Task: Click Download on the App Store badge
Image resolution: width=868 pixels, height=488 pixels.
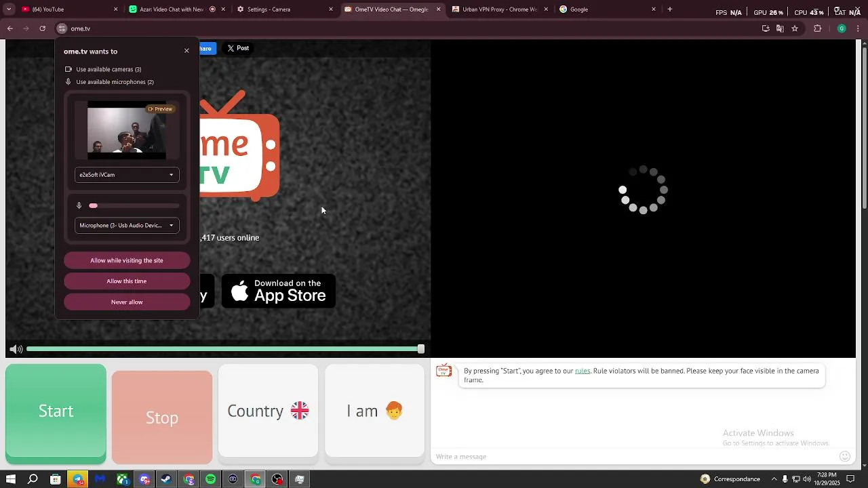Action: [279, 291]
